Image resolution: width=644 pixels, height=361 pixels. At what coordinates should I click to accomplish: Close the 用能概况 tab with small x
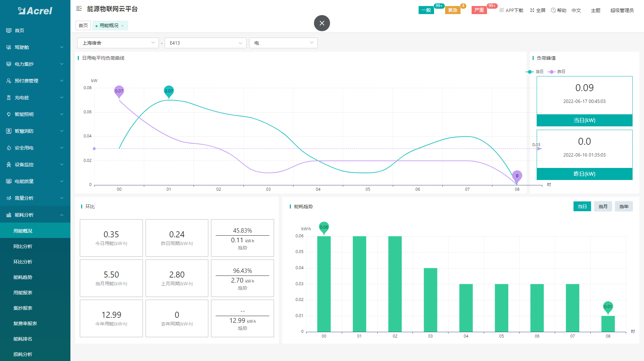point(122,26)
